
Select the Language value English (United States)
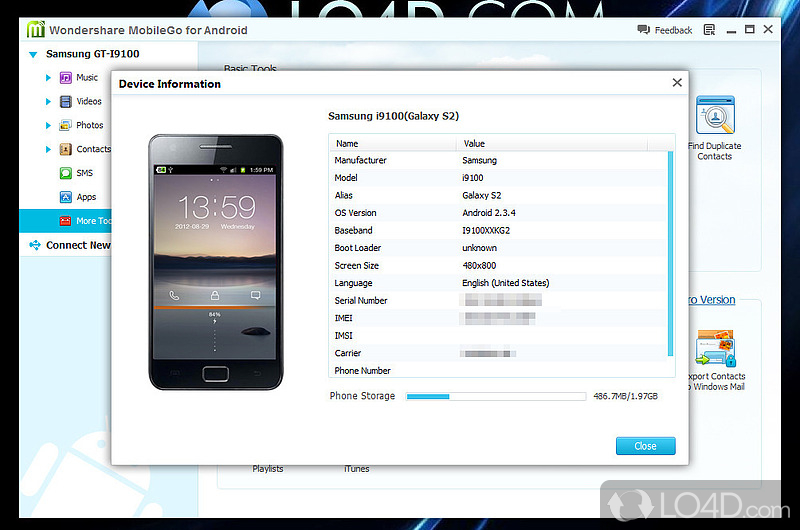pyautogui.click(x=506, y=283)
